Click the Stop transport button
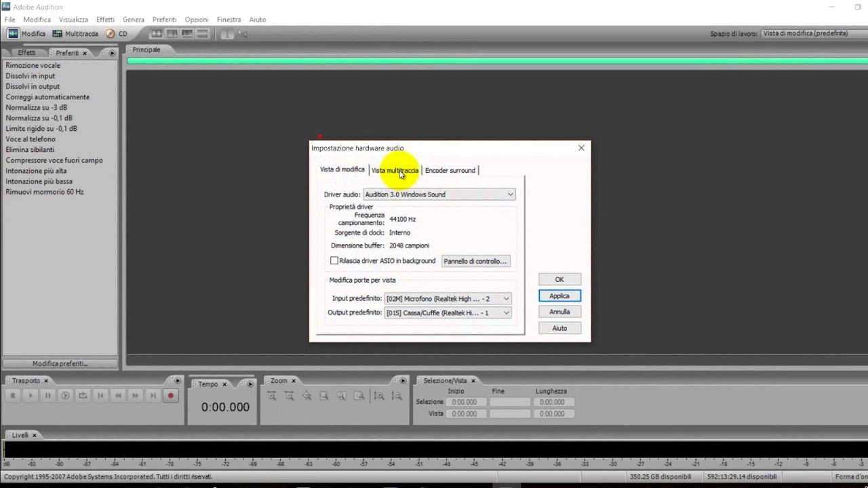 [12, 396]
